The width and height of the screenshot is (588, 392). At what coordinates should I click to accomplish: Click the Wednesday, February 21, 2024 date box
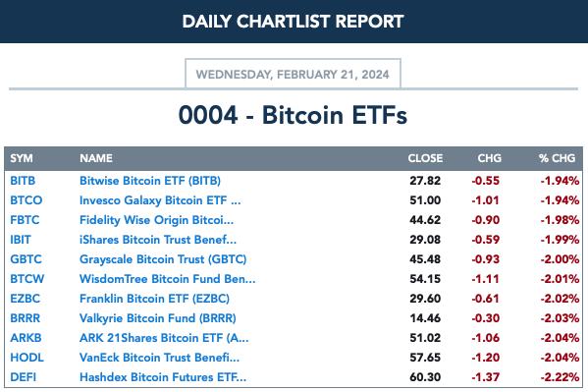pos(293,74)
